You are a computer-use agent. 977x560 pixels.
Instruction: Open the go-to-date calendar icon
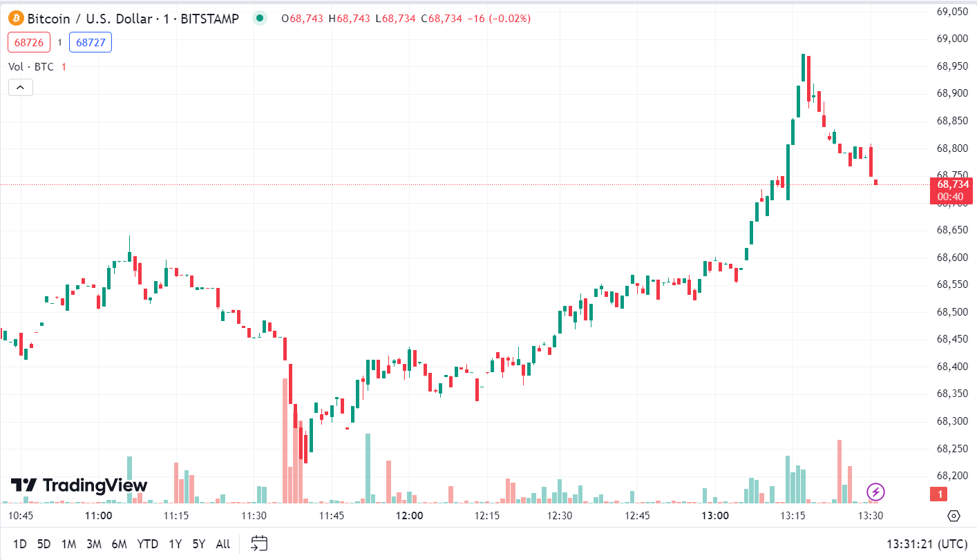pos(259,543)
